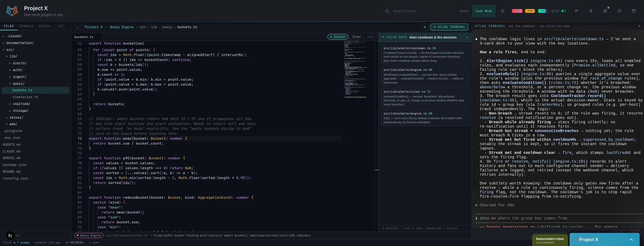Expand the documentation/ folder
Viewport: 644px width, 246px height.
[36, 43]
